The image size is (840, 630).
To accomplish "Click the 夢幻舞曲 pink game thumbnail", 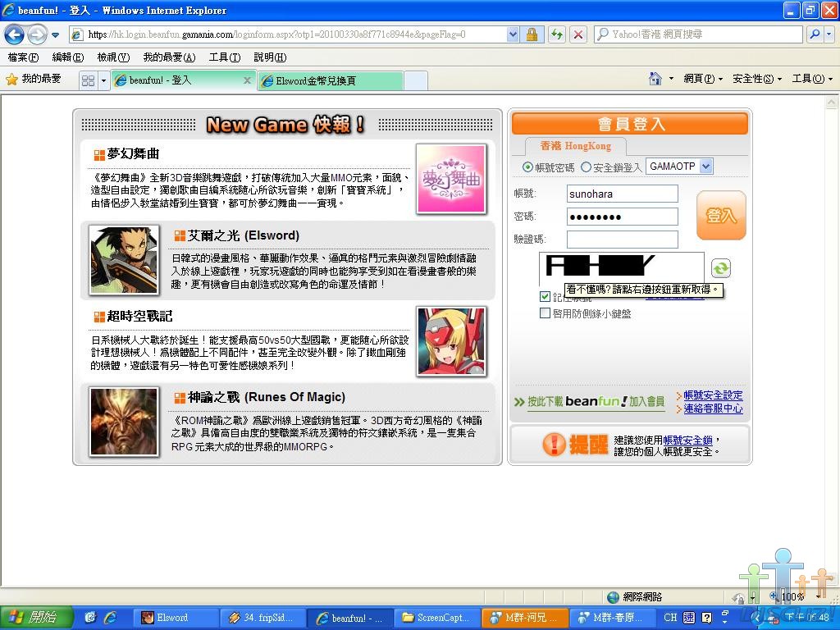I will (451, 179).
